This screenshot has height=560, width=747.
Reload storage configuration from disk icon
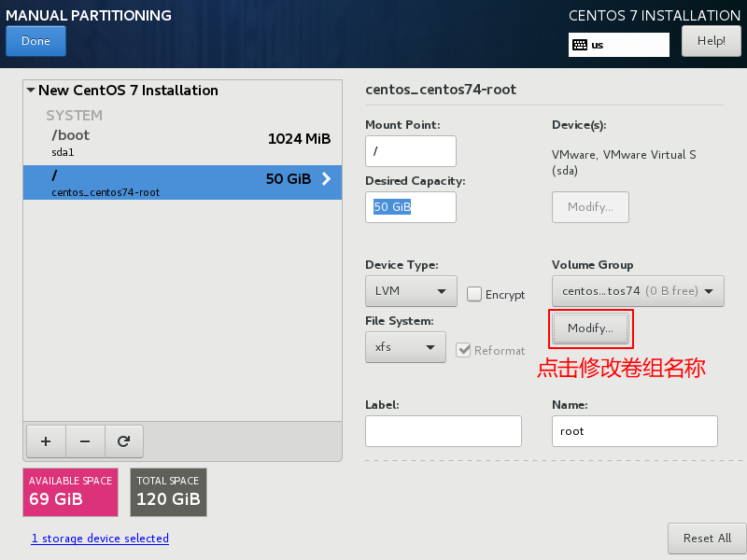124,441
